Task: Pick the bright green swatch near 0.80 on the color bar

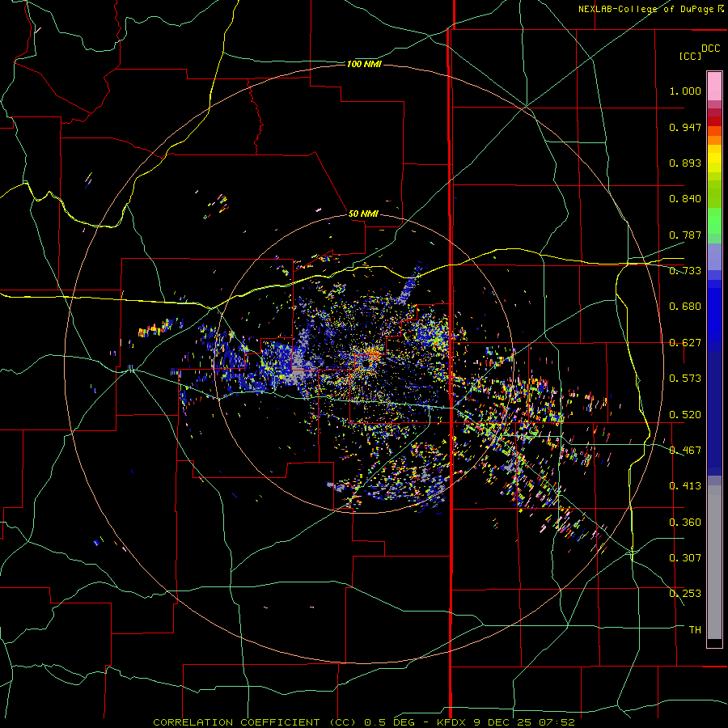Action: (x=714, y=221)
